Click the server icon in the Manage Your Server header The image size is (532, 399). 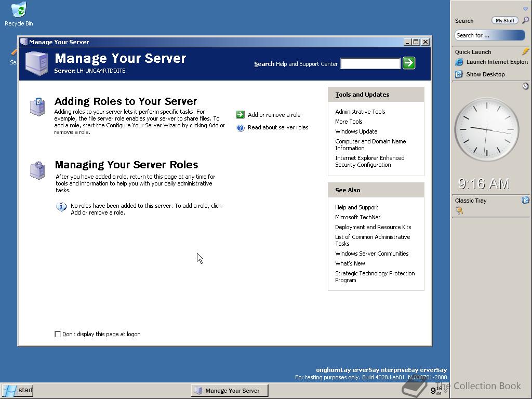[37, 63]
